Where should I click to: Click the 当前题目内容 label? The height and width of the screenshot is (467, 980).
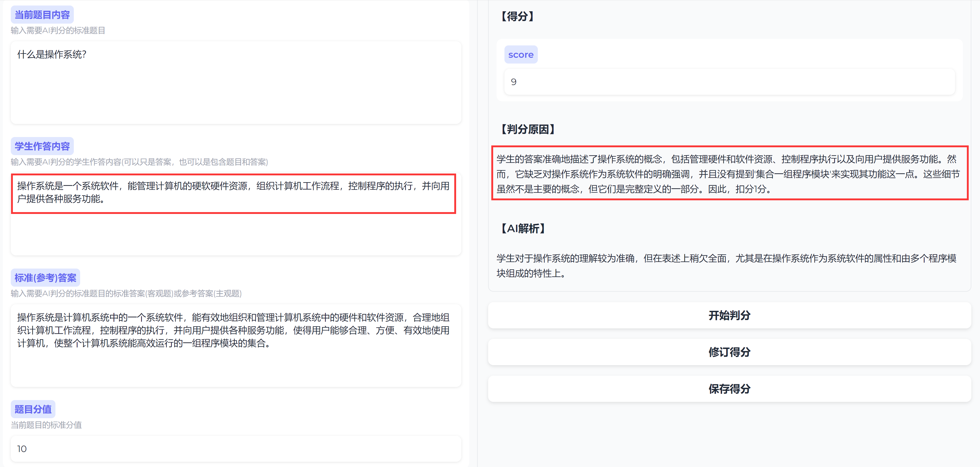click(x=42, y=15)
